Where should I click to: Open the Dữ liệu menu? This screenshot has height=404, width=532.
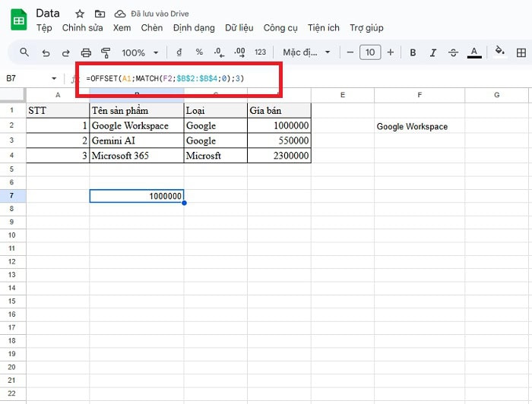point(240,28)
